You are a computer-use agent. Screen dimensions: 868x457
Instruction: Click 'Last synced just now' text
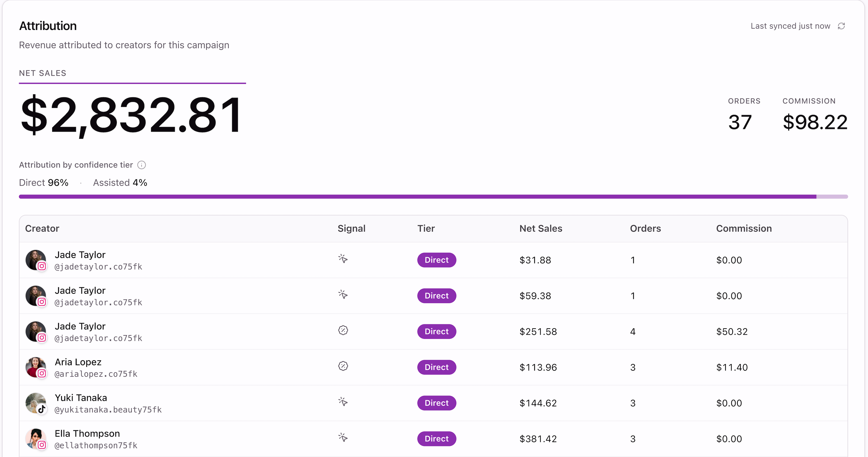pos(790,26)
